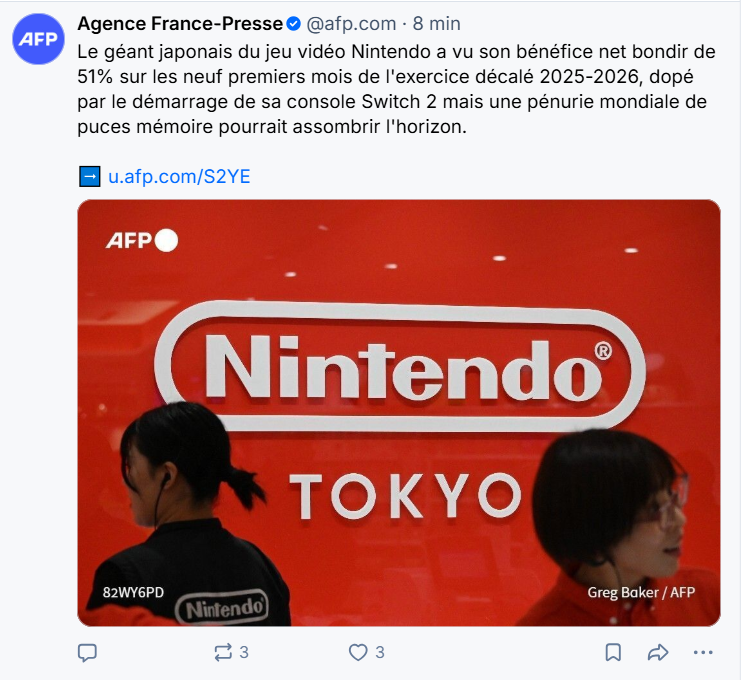
Task: Open the Nintendo Tokyo photo in full view
Action: pos(399,413)
